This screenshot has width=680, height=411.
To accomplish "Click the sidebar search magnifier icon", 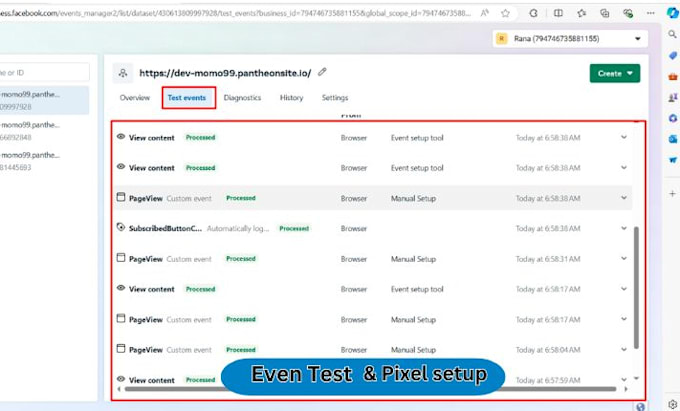I will [x=673, y=34].
